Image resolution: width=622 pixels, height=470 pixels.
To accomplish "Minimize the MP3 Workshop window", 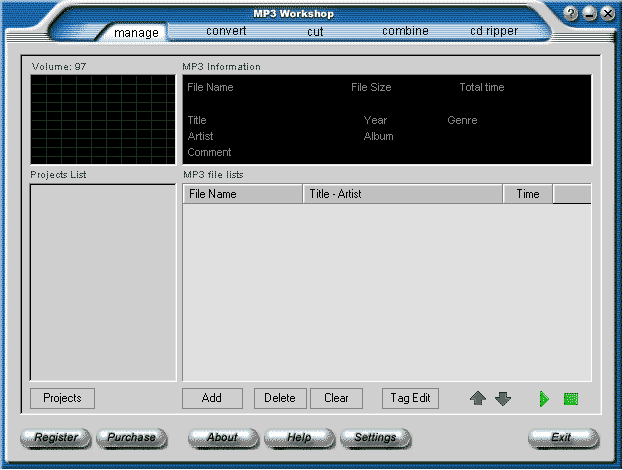I will (589, 14).
